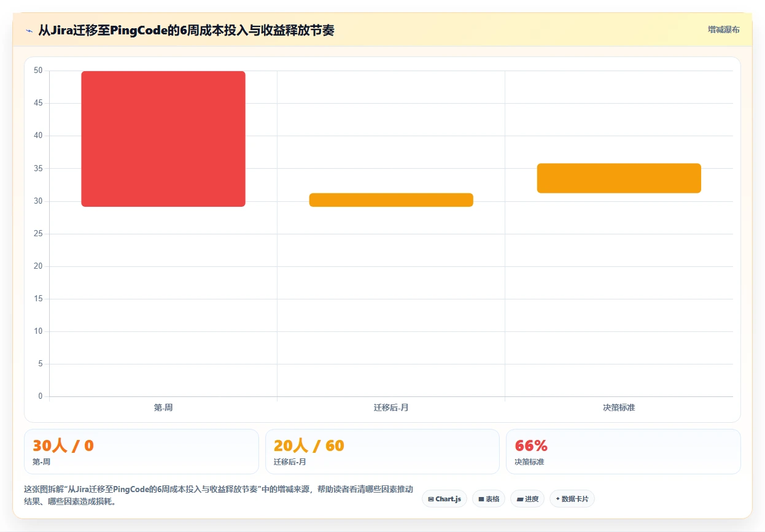Click the 决策标准 x-axis label
This screenshot has height=532, width=765.
619,407
